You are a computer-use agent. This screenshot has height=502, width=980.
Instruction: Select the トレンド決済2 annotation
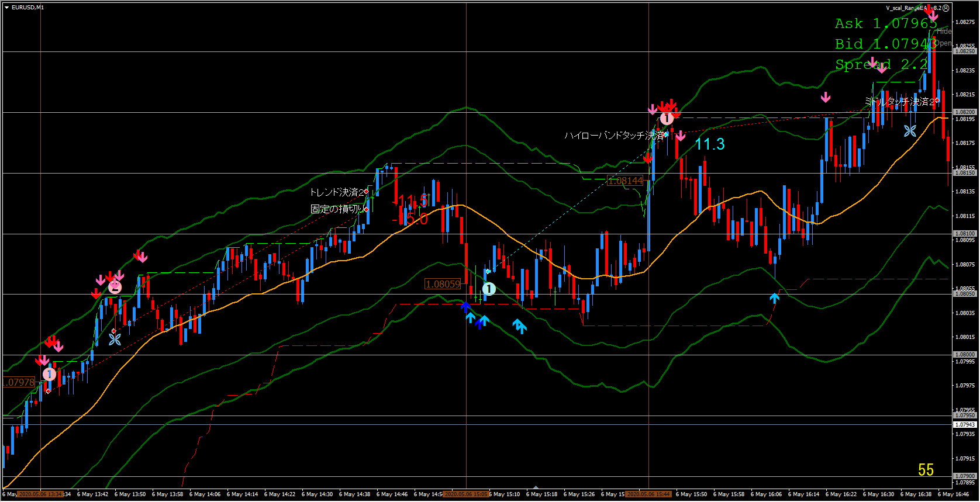click(337, 192)
